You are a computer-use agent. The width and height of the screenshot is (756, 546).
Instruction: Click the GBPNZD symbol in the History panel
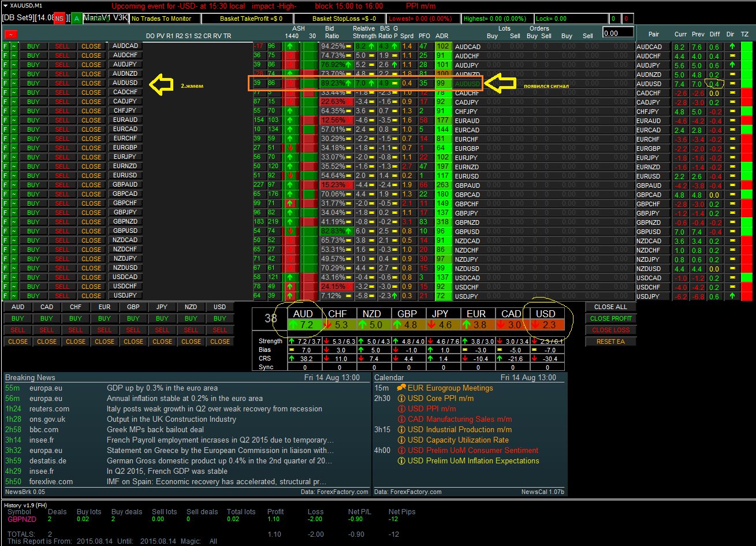(x=22, y=519)
